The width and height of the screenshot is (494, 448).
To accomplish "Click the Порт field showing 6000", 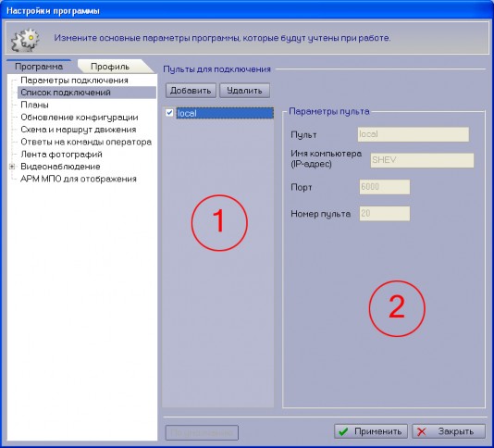I will click(x=385, y=187).
